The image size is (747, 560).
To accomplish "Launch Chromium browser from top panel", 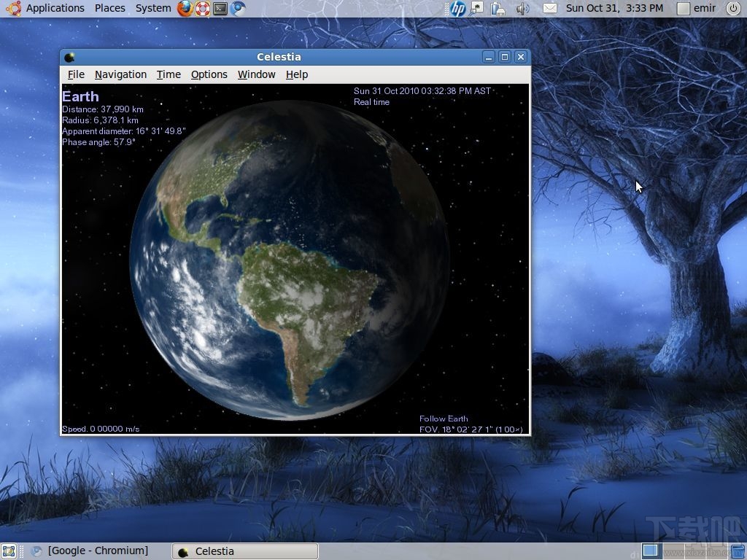I will [238, 9].
